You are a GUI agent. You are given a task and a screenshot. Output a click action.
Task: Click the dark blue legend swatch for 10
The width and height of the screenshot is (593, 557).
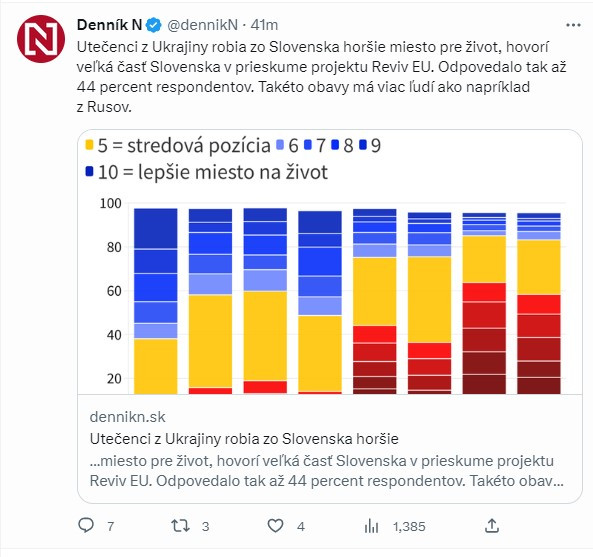pyautogui.click(x=89, y=171)
